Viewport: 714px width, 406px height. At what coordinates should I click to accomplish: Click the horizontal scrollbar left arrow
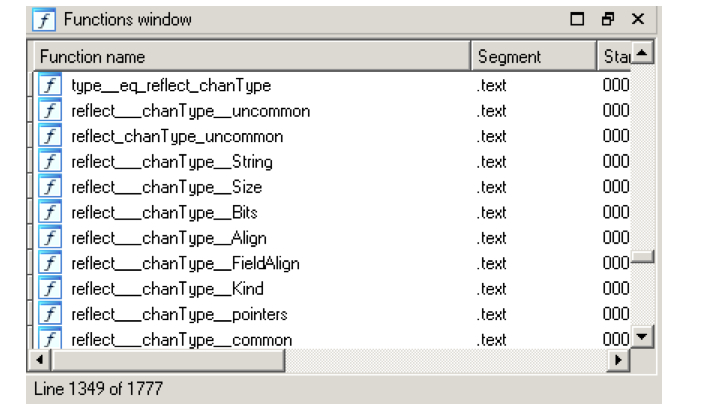(x=40, y=360)
